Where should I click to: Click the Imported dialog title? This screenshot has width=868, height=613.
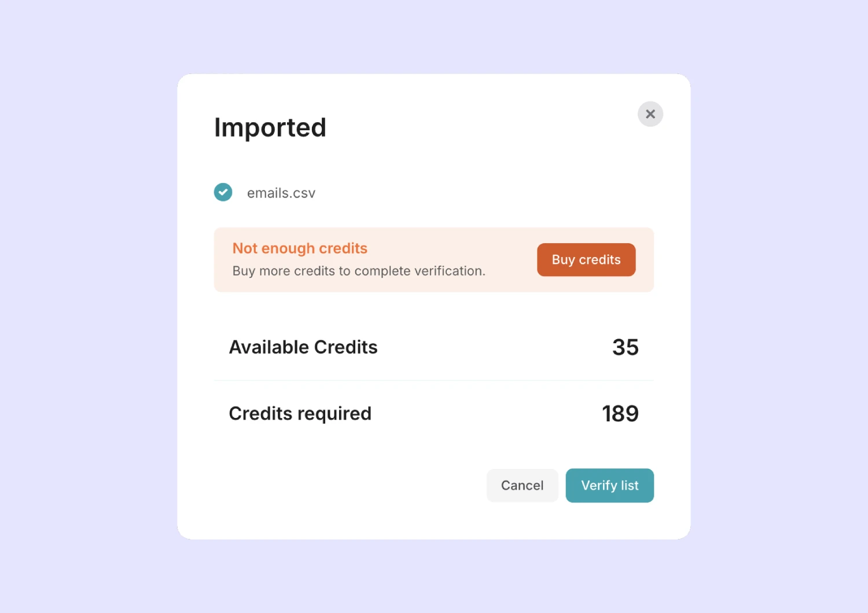(270, 127)
